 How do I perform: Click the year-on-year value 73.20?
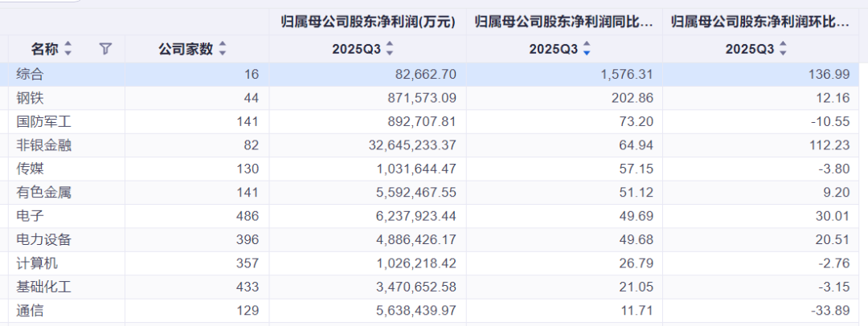point(637,122)
